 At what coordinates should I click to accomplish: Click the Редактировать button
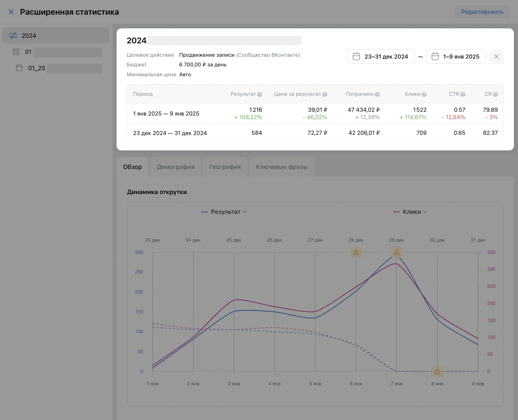(482, 12)
